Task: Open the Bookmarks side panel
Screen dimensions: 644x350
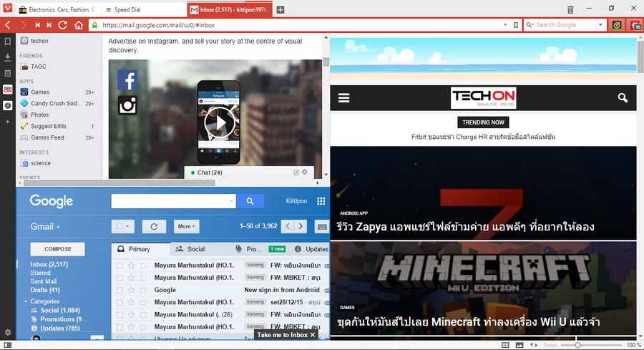Action: click(7, 42)
